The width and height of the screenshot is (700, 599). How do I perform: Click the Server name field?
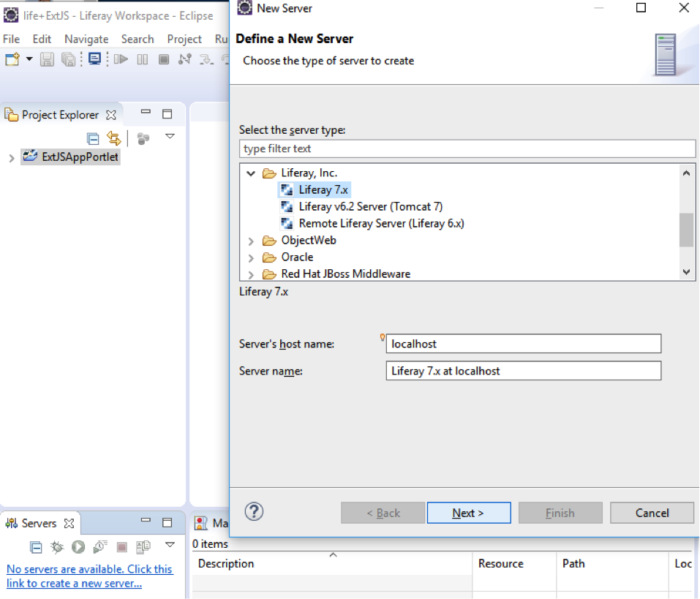(523, 371)
